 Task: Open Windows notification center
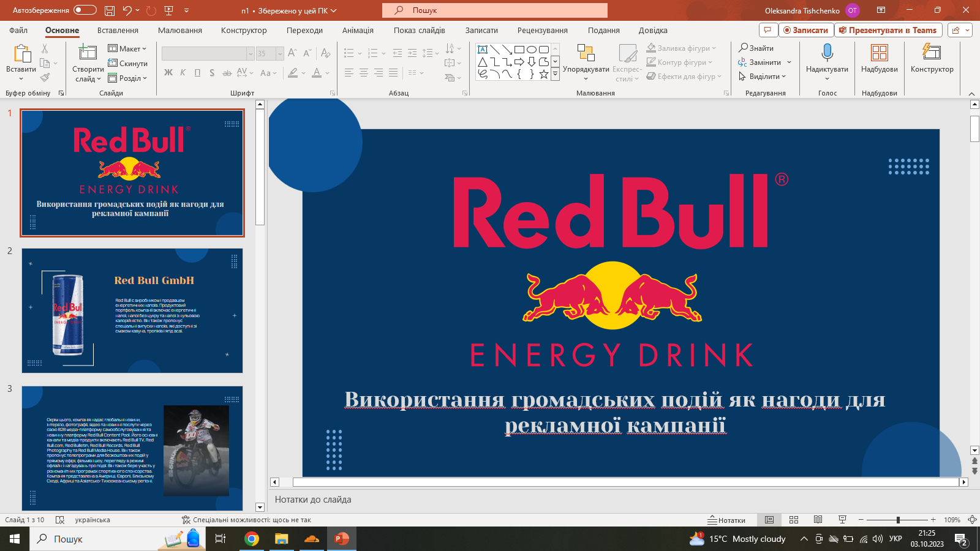(961, 539)
